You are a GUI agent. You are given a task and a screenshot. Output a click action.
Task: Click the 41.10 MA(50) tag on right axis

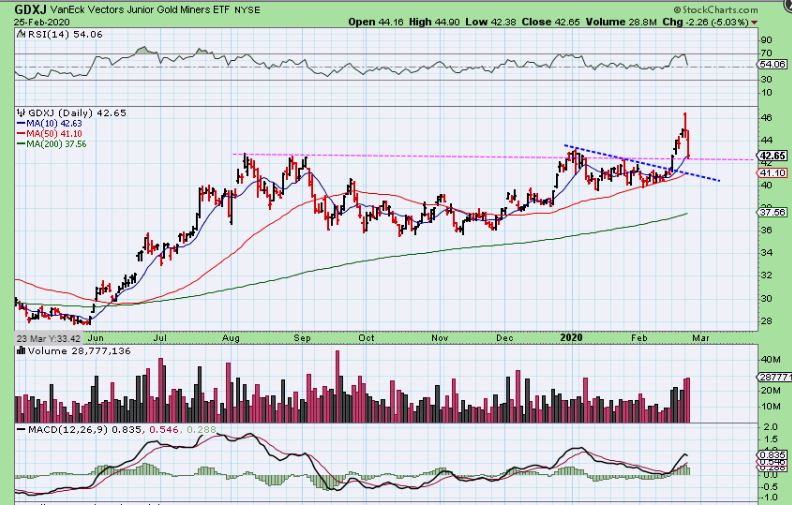[x=772, y=173]
